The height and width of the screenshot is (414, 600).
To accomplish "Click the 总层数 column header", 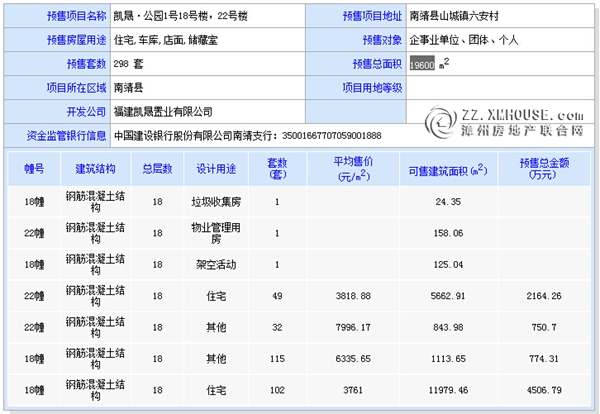I will (157, 168).
